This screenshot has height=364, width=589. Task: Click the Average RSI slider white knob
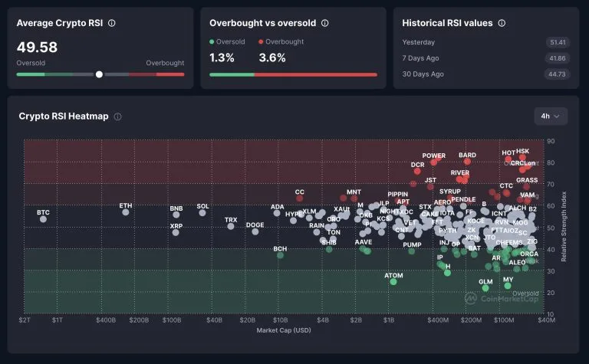99,74
